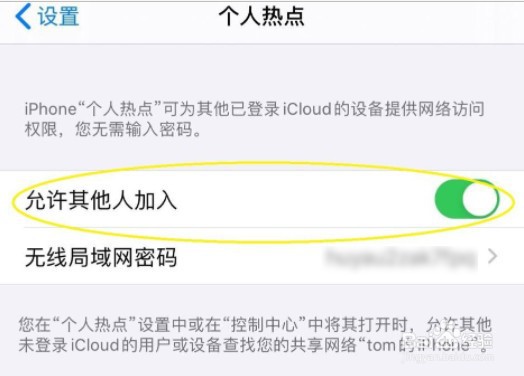Screen dimensions: 524x376
Task: Click empty space in the 允许其他人加入 row
Action: pyautogui.click(x=301, y=201)
